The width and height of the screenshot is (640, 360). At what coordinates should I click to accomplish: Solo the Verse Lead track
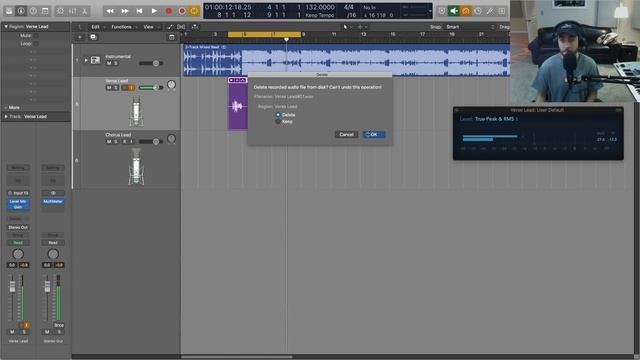click(116, 88)
